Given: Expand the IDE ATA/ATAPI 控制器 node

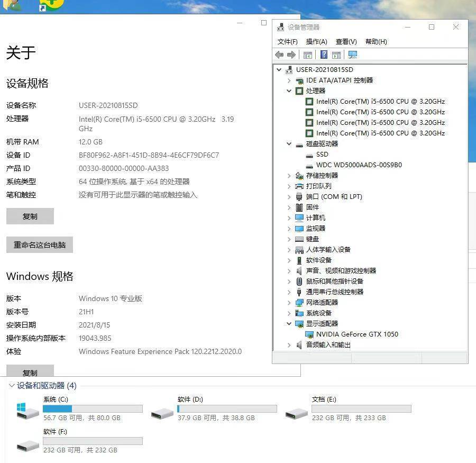Looking at the screenshot, I should click(x=289, y=80).
